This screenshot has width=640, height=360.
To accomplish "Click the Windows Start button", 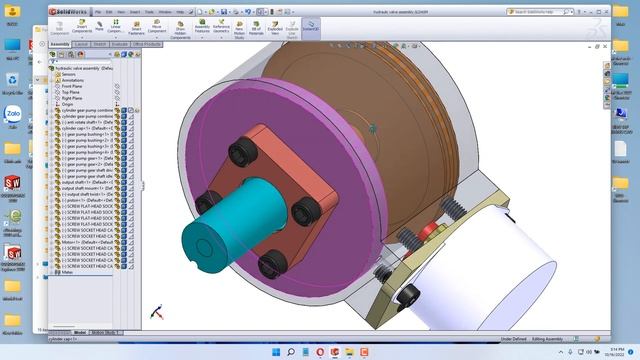I will (276, 352).
